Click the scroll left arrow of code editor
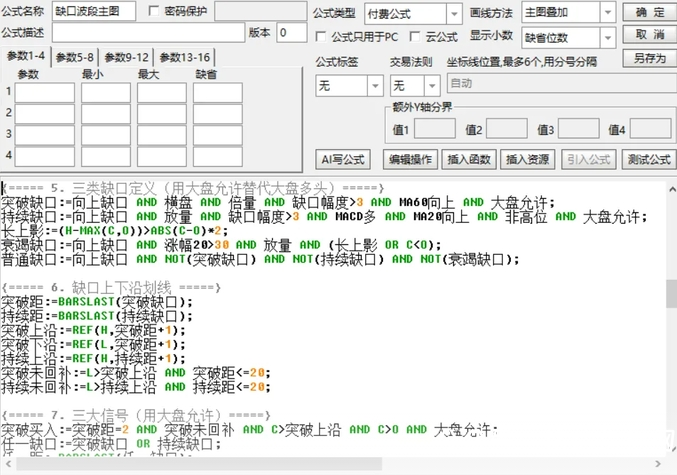Viewport: 677px width, 475px height. tap(8, 464)
